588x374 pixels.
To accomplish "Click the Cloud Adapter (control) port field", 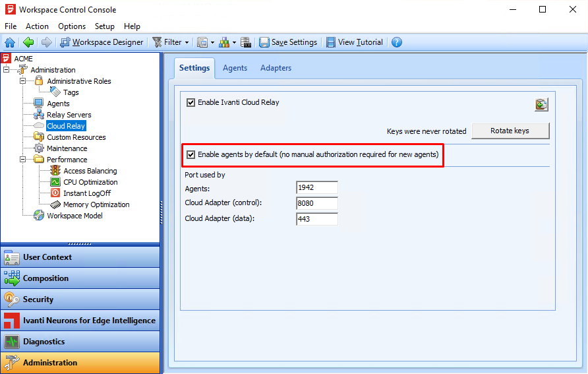I will (317, 204).
